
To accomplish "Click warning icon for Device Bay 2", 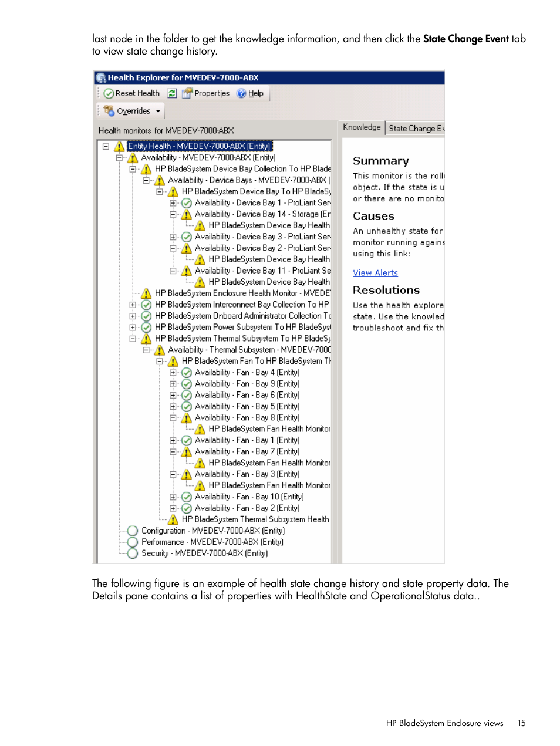I will tap(187, 248).
